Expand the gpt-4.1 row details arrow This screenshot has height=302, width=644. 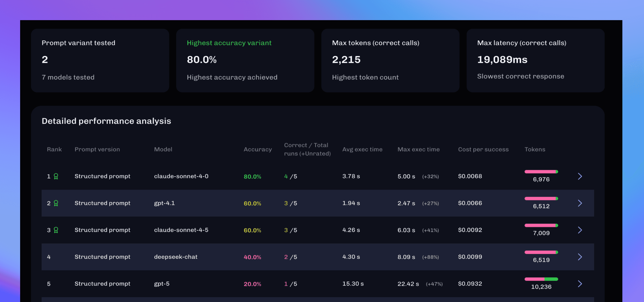(x=580, y=203)
